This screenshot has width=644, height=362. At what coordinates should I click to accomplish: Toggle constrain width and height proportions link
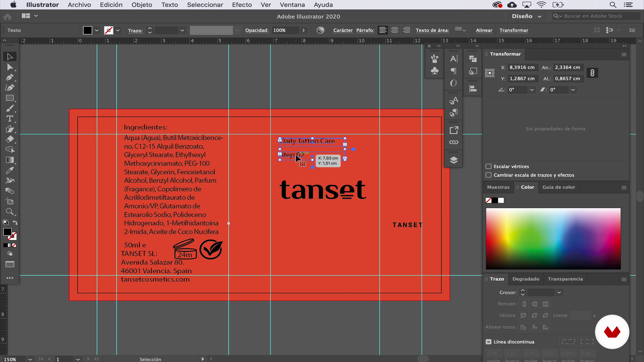[592, 73]
